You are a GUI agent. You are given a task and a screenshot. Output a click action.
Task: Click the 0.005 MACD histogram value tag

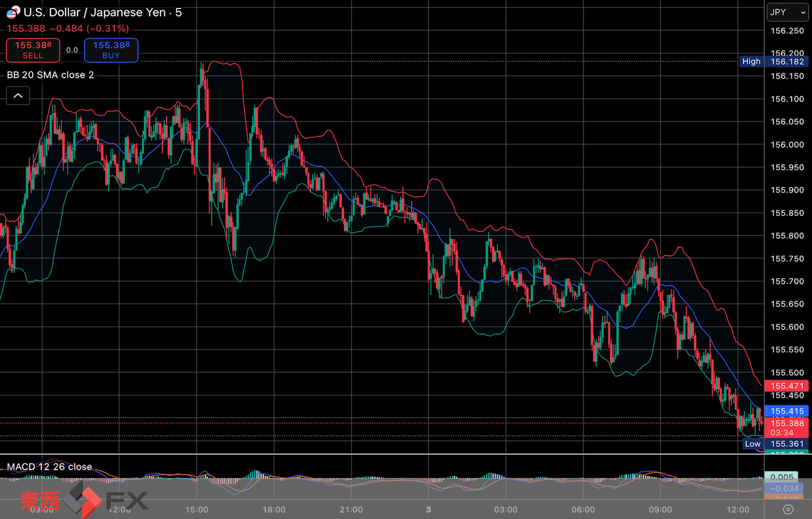tap(782, 477)
